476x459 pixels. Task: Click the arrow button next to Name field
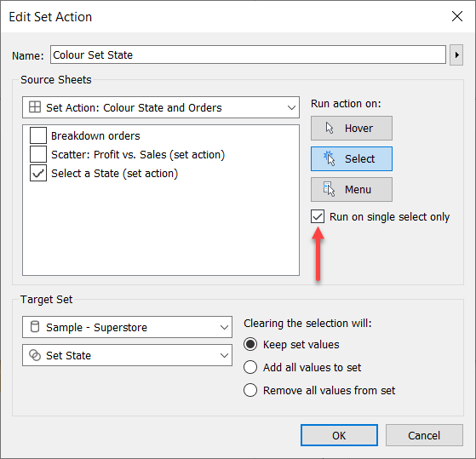(x=456, y=55)
